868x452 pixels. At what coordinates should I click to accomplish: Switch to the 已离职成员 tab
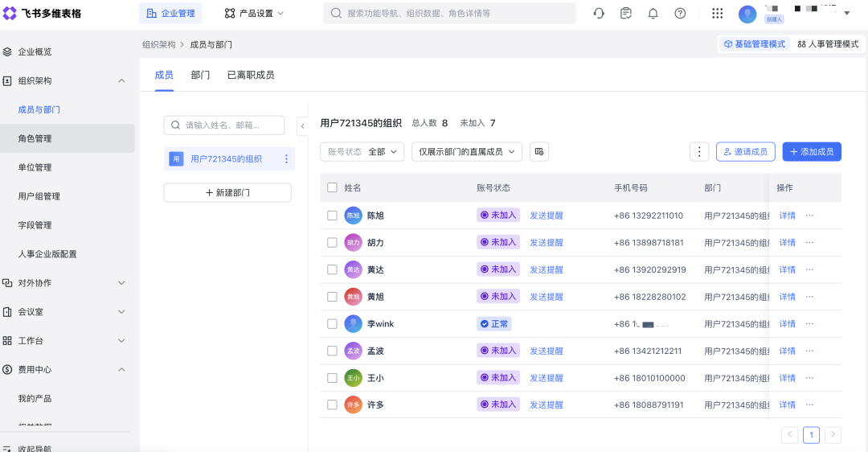251,75
